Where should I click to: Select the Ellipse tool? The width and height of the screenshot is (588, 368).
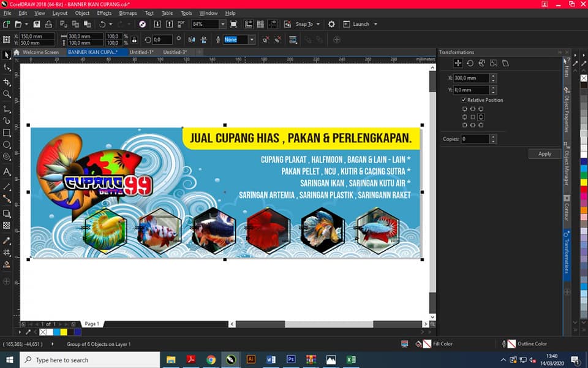6,145
